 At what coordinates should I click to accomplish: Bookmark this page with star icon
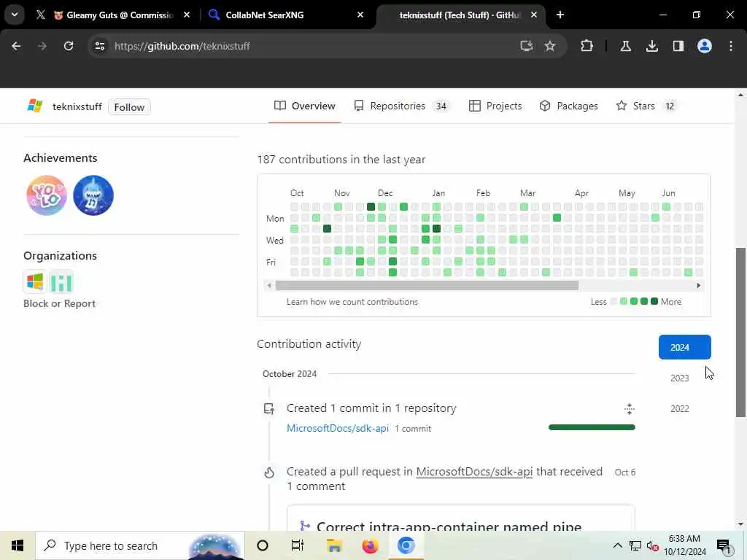click(x=550, y=46)
